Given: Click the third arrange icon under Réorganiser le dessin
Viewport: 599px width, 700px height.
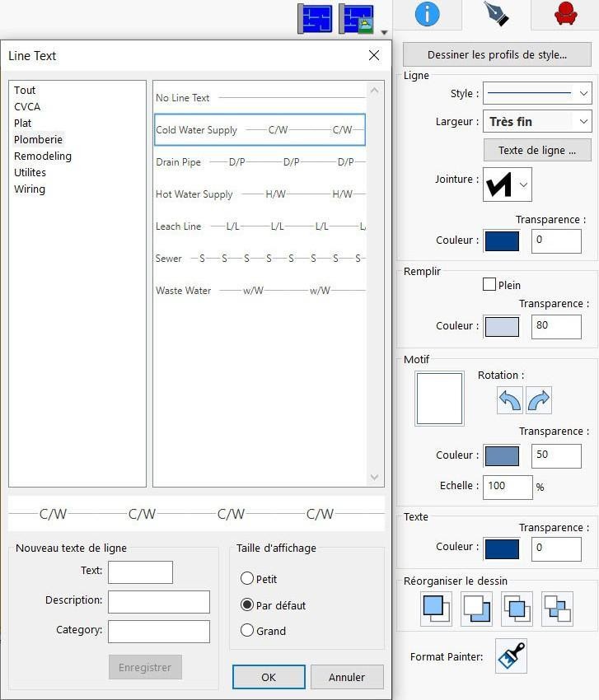Looking at the screenshot, I should [x=517, y=609].
